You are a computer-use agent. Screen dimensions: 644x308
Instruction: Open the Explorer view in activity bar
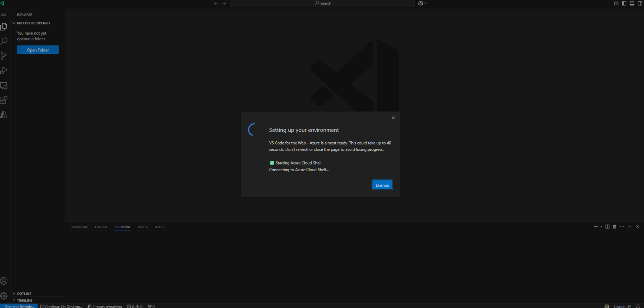(4, 27)
